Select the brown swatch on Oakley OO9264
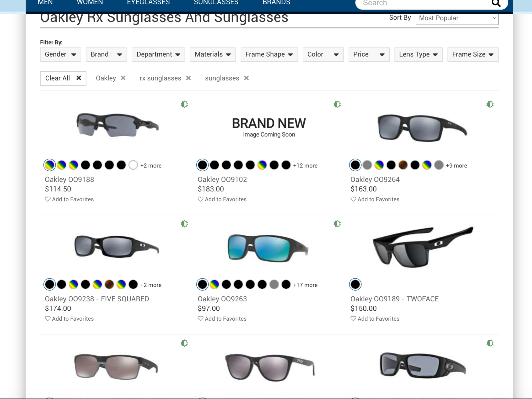This screenshot has height=399, width=532. point(403,165)
